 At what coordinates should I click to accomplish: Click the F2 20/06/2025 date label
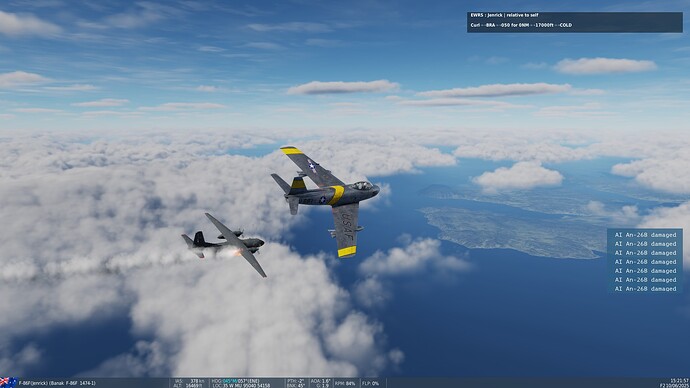pyautogui.click(x=674, y=385)
